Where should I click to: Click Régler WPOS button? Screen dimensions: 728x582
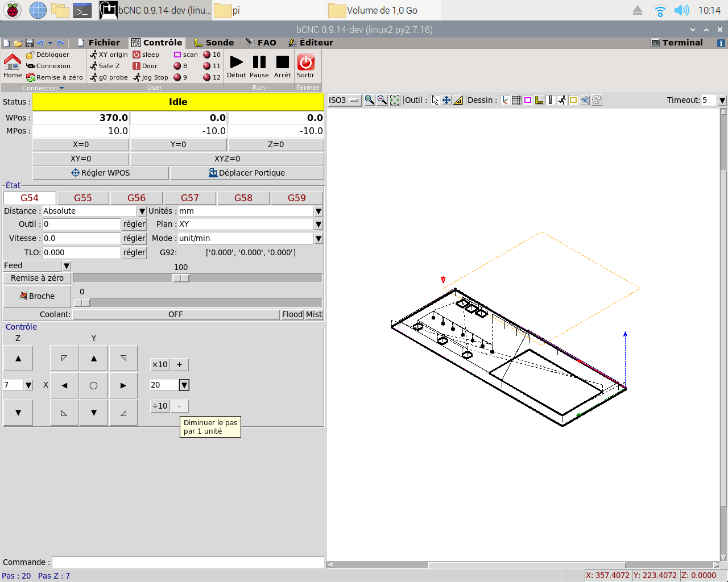[101, 173]
